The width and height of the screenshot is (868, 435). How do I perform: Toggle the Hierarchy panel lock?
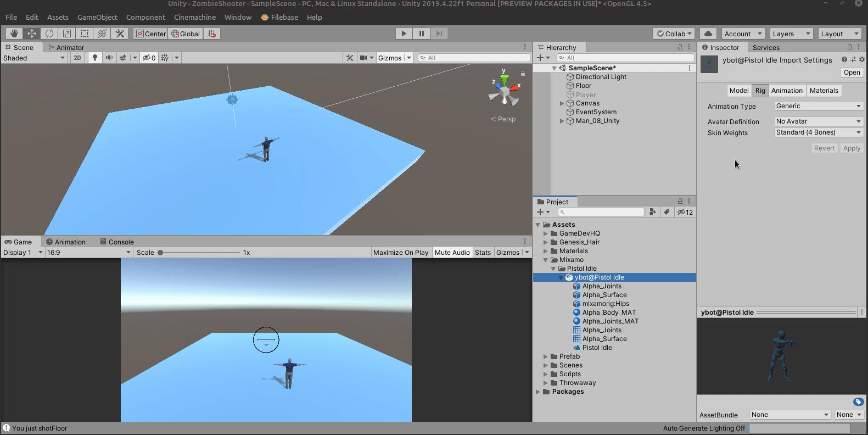tap(680, 47)
